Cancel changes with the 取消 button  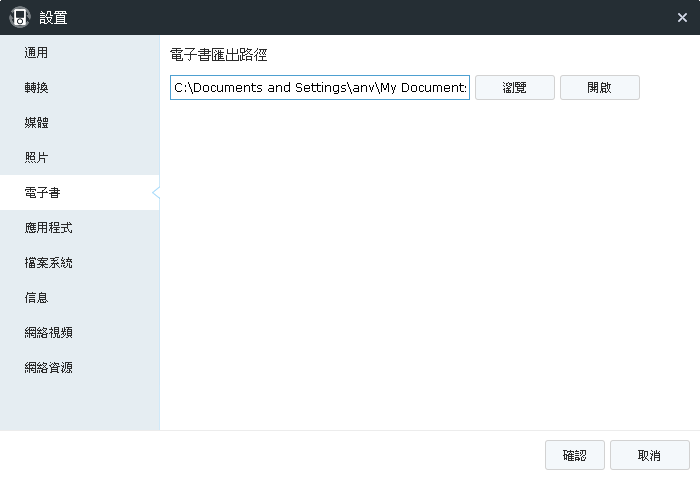coord(649,455)
